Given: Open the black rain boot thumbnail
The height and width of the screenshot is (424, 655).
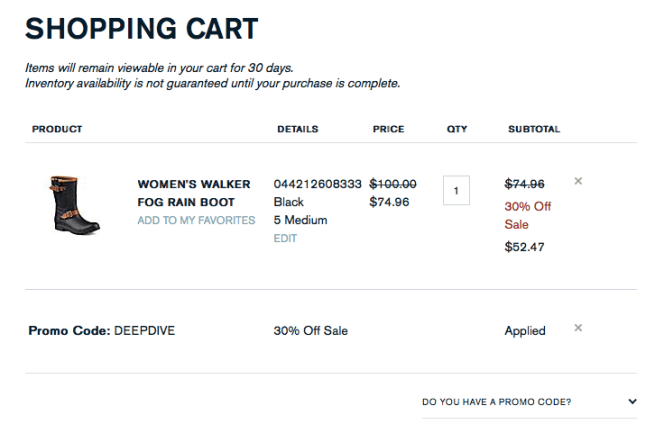Looking at the screenshot, I should pos(73,204).
